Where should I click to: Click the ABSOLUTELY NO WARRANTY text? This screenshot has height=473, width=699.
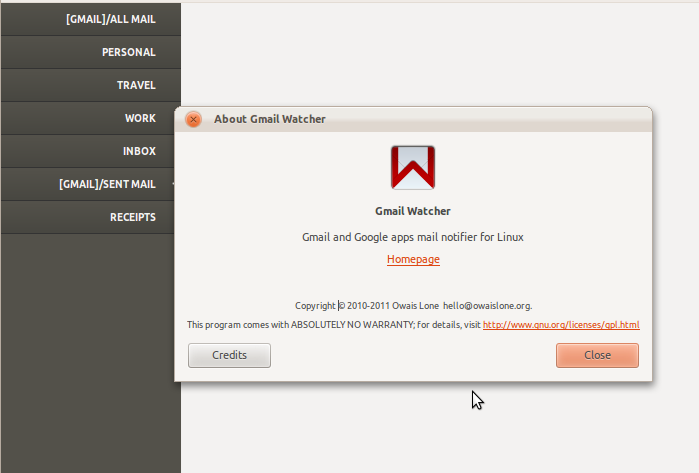pyautogui.click(x=353, y=325)
